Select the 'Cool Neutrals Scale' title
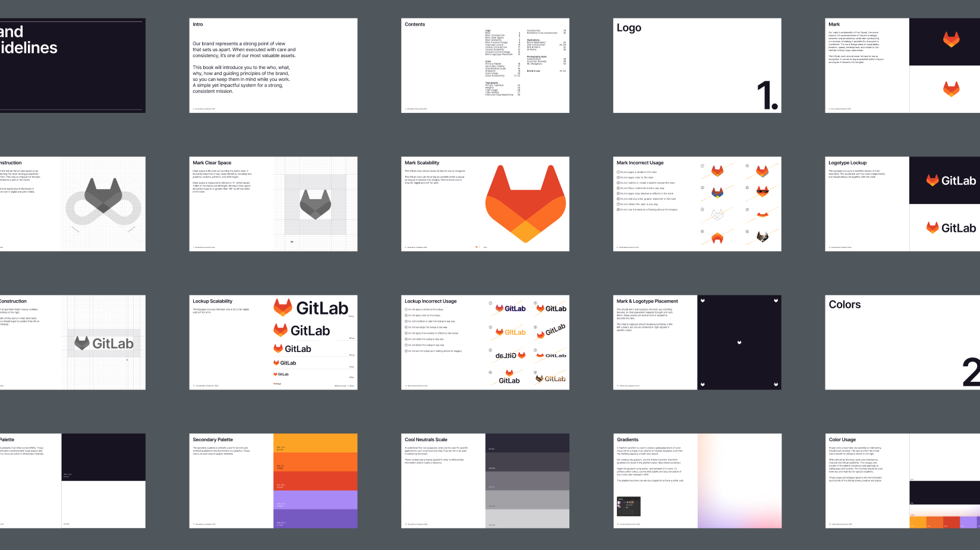The image size is (980, 550). pyautogui.click(x=426, y=440)
